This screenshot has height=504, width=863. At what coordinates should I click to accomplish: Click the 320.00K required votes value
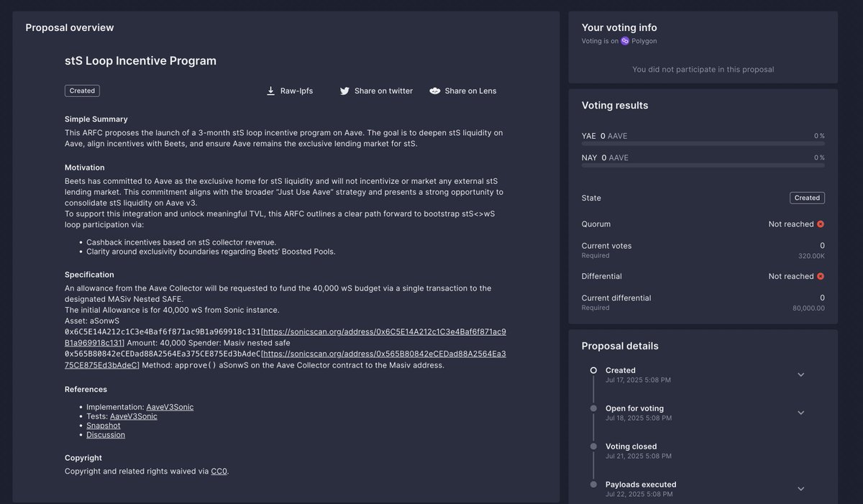811,256
